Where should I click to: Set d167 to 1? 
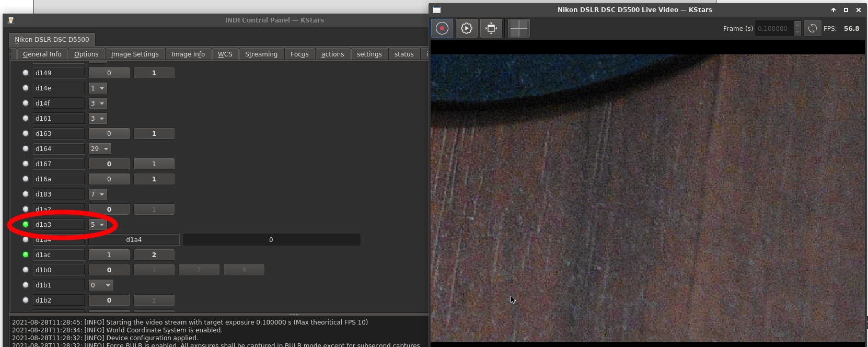[x=154, y=164]
